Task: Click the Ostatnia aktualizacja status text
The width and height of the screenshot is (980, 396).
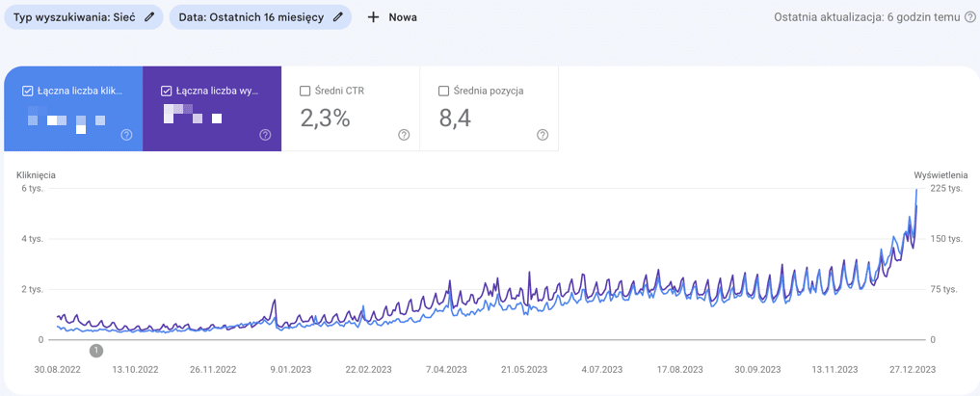Action: [x=867, y=17]
